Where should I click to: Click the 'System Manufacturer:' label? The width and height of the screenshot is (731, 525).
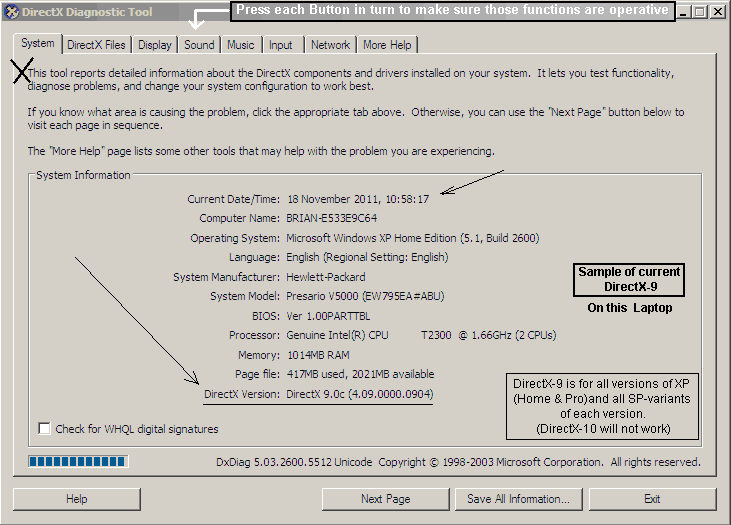227,277
